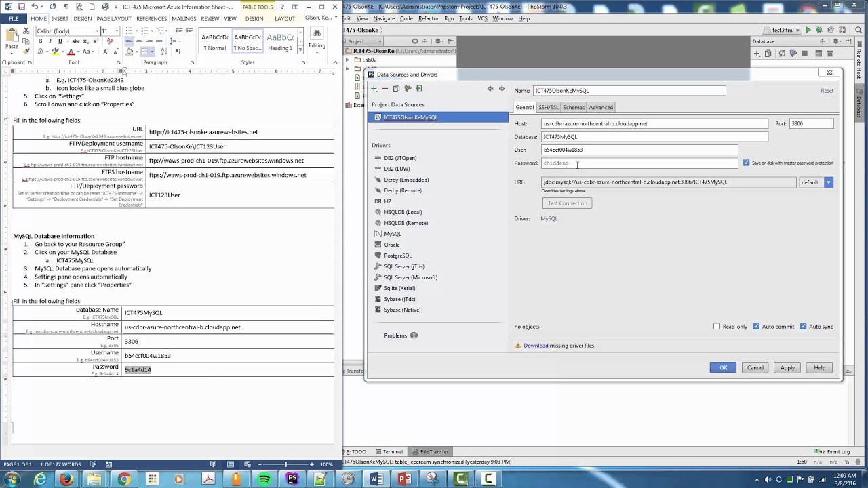Viewport: 868px width, 488px height.
Task: Click the Bold button in Word ribbon
Action: click(40, 41)
